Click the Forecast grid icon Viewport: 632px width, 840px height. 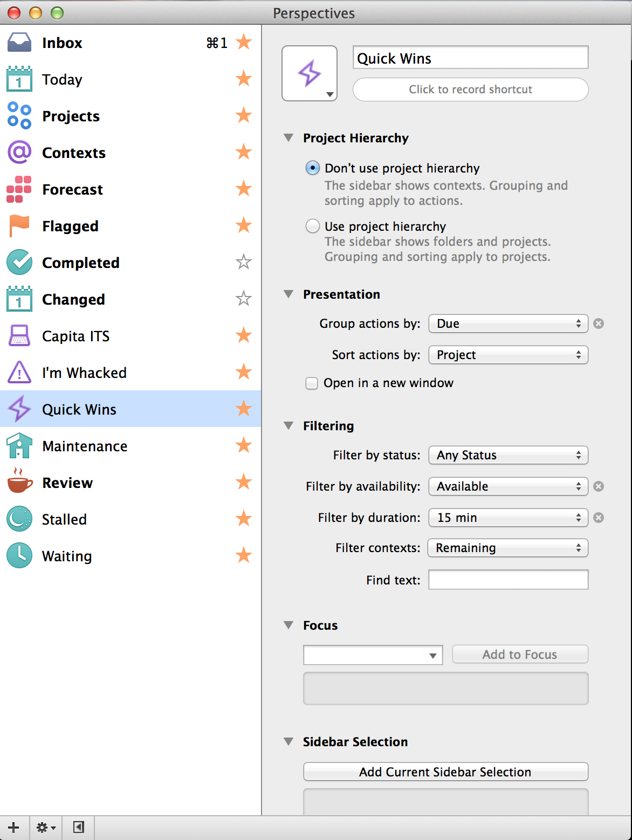click(19, 189)
